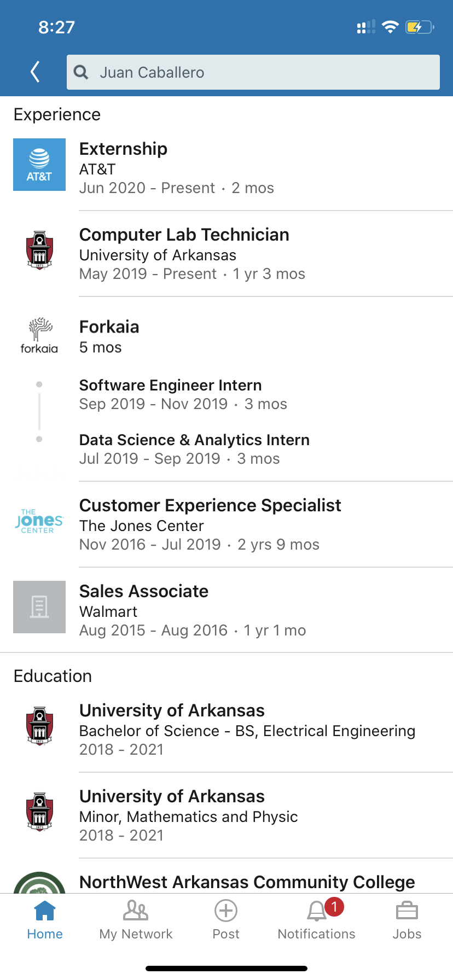The height and width of the screenshot is (980, 453).
Task: Open the Jobs tab
Action: click(407, 920)
